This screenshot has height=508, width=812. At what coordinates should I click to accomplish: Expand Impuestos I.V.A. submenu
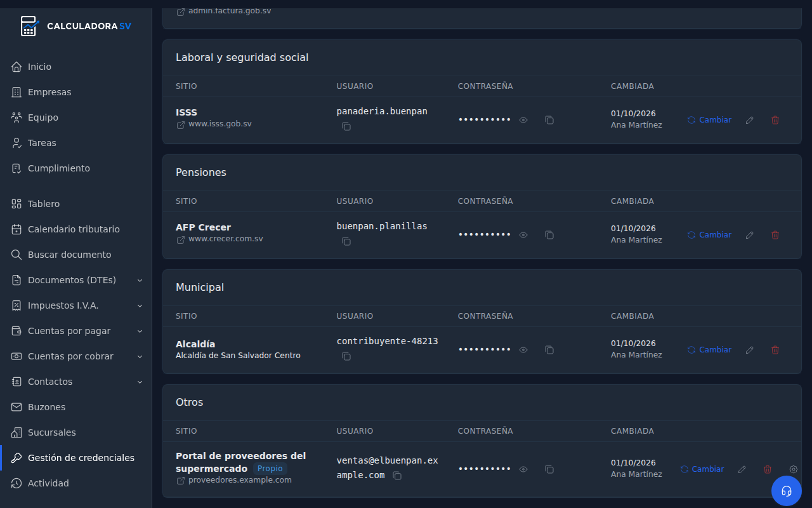point(76,305)
